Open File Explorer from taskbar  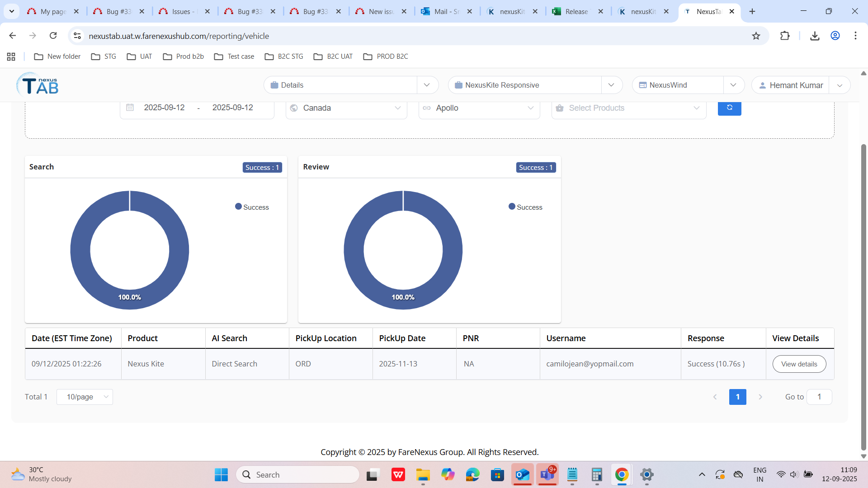pyautogui.click(x=423, y=474)
